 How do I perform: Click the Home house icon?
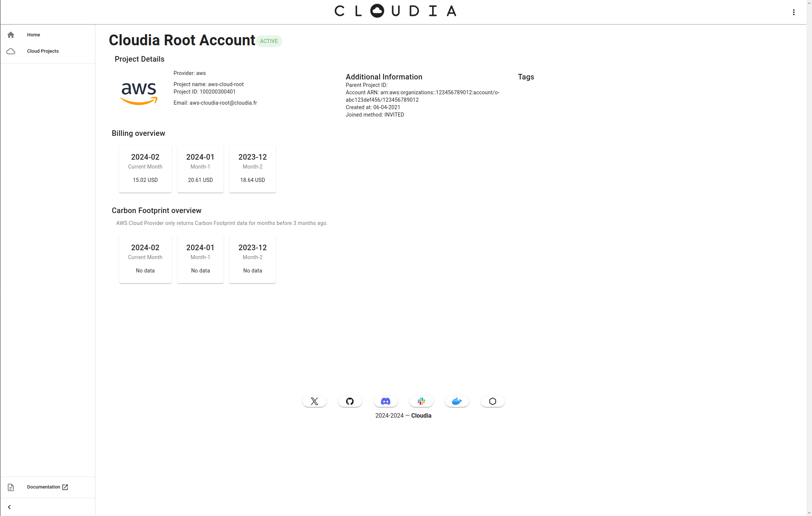tap(11, 35)
